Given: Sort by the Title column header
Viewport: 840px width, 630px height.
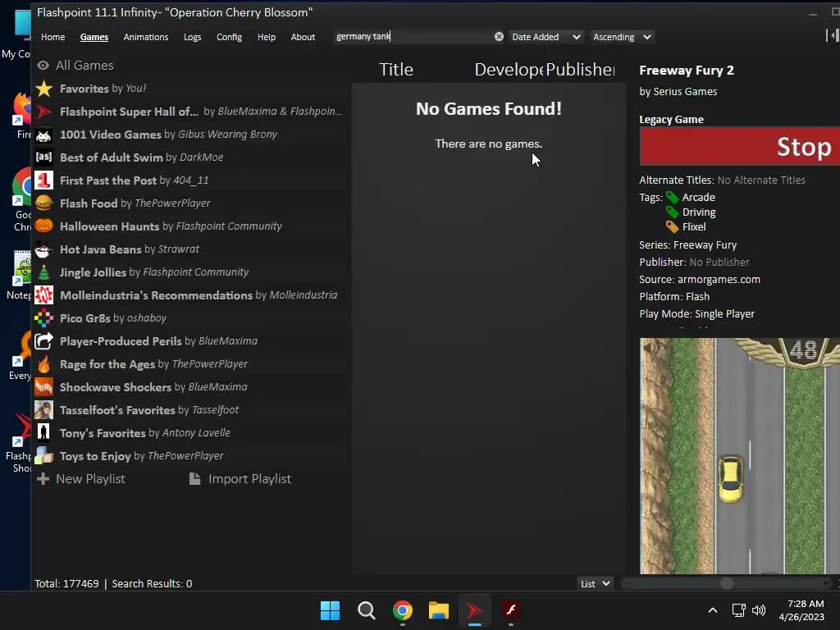Looking at the screenshot, I should 396,70.
